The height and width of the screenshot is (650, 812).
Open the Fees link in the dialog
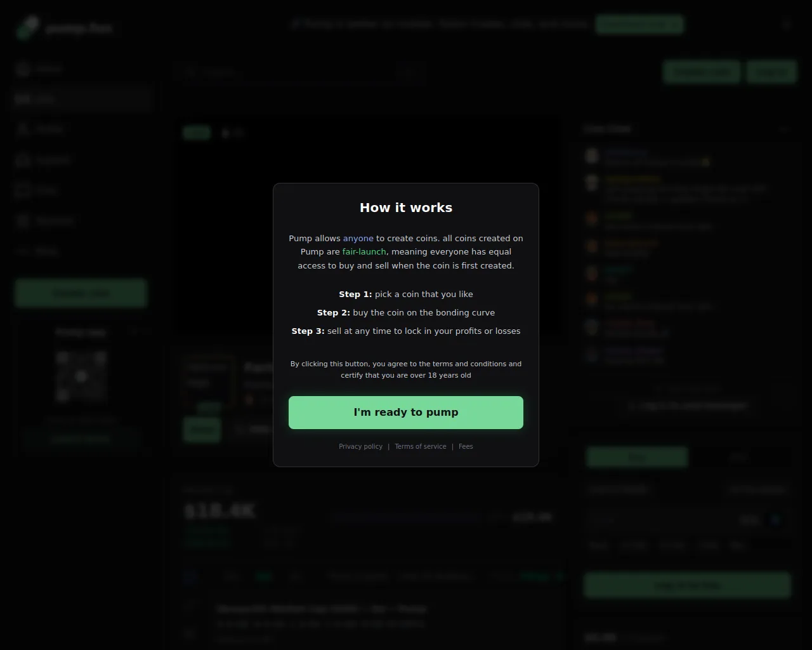(466, 446)
